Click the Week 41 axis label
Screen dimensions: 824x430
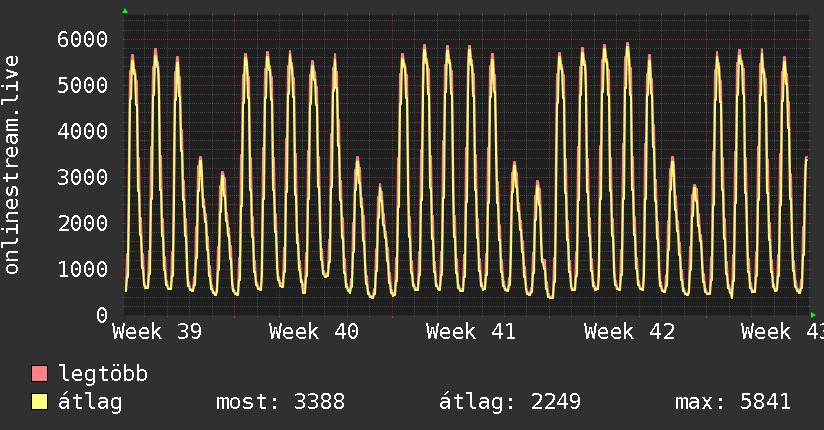[471, 332]
